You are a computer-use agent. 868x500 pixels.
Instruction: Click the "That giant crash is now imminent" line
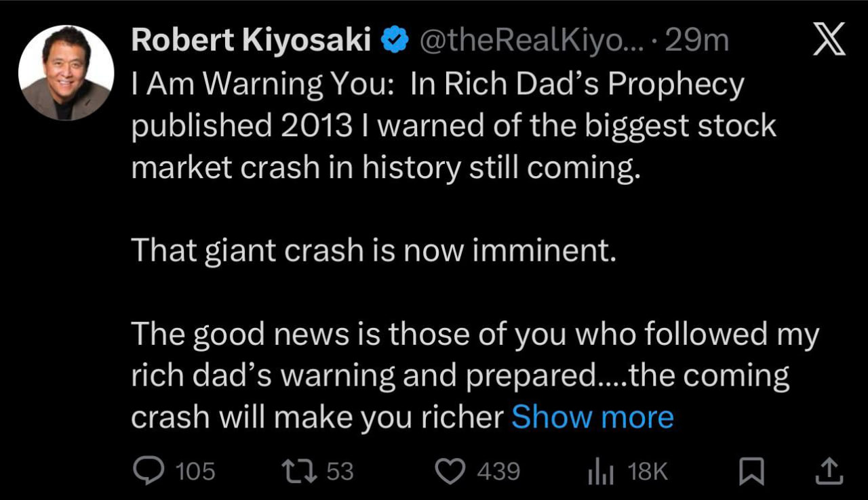click(373, 251)
